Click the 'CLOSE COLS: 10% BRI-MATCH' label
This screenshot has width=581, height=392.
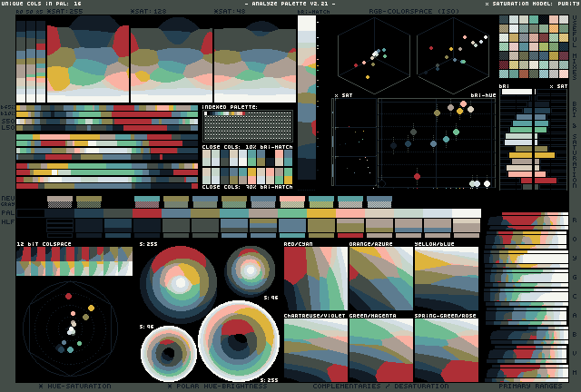pyautogui.click(x=248, y=147)
